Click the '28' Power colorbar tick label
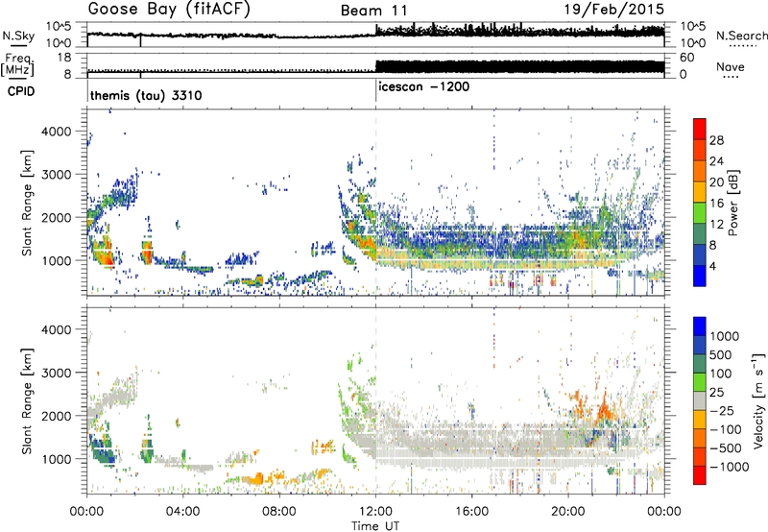768x532 pixels. [x=716, y=140]
